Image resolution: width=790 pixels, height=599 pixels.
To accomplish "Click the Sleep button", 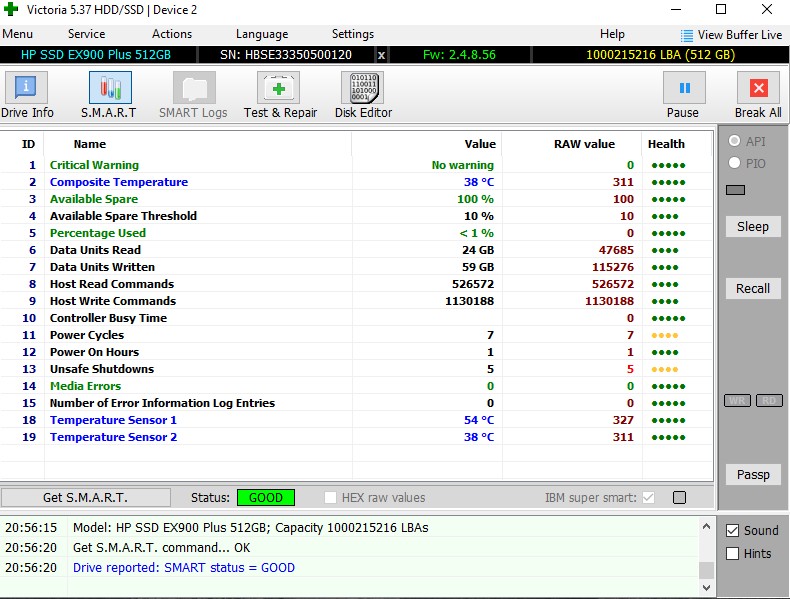I will pos(753,227).
